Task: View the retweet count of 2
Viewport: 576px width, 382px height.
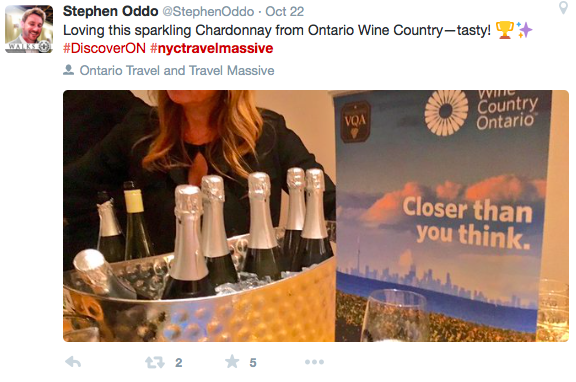Action: tap(179, 363)
